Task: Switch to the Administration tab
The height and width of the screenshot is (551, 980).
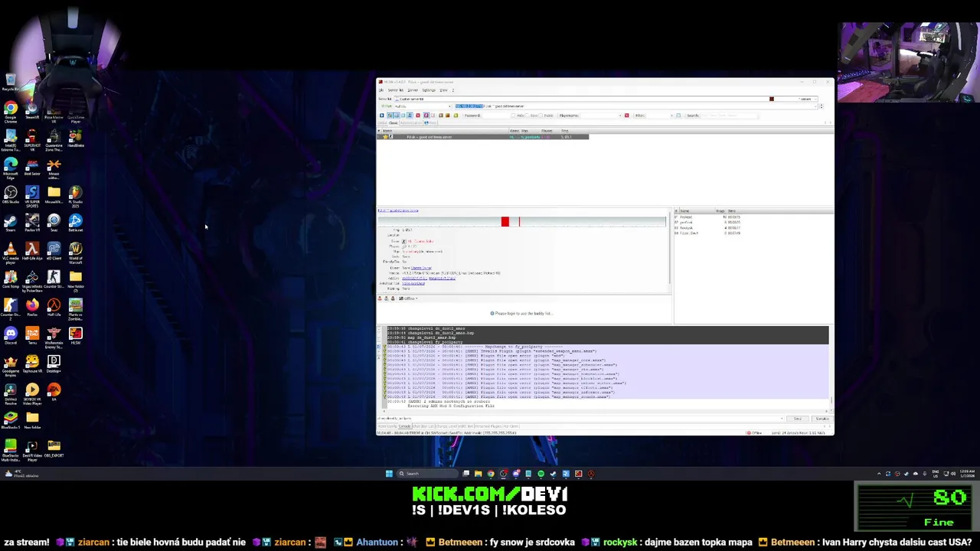Action: [x=411, y=123]
